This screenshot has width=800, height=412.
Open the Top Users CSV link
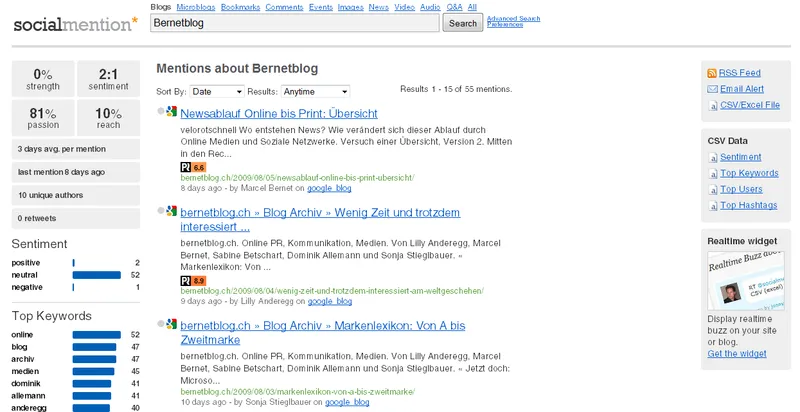pos(741,189)
